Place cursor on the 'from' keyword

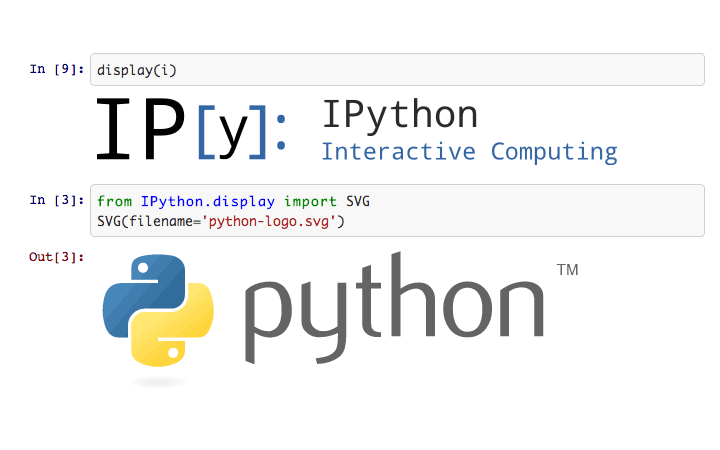coord(114,202)
